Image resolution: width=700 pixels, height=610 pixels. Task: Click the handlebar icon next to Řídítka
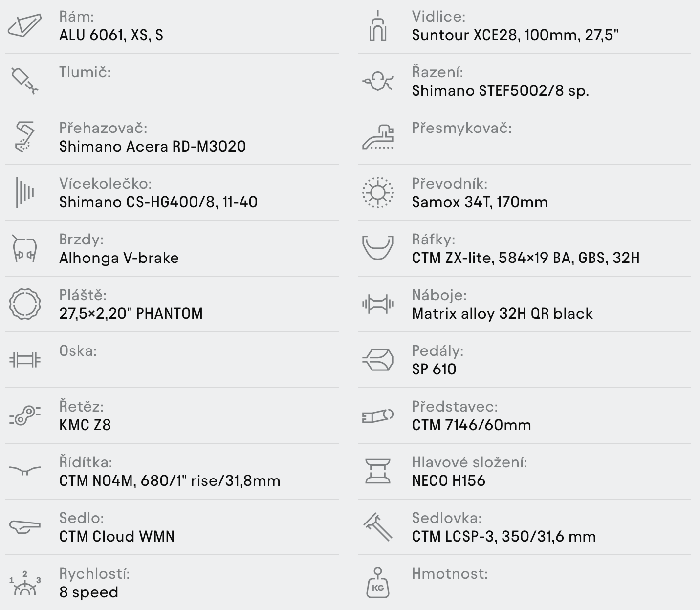coord(24,471)
